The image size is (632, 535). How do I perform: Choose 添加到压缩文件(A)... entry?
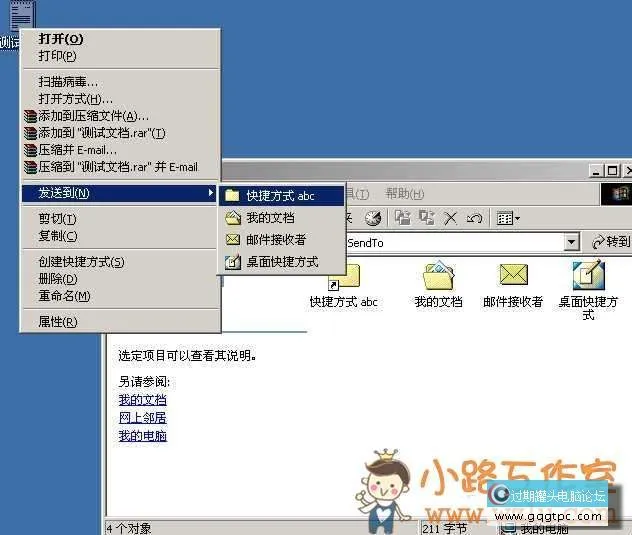point(120,116)
